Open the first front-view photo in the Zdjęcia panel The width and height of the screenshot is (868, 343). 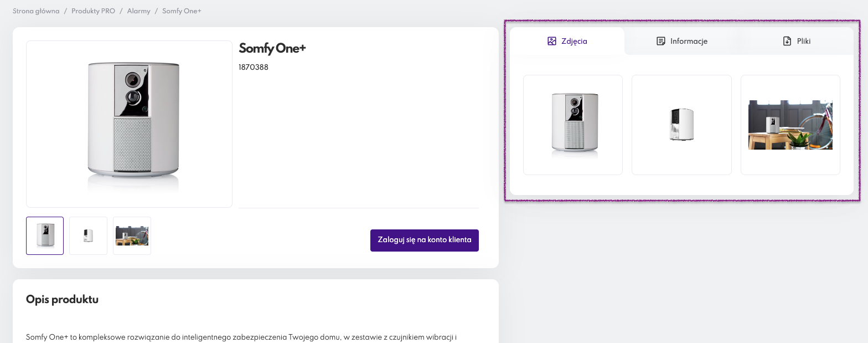(573, 125)
